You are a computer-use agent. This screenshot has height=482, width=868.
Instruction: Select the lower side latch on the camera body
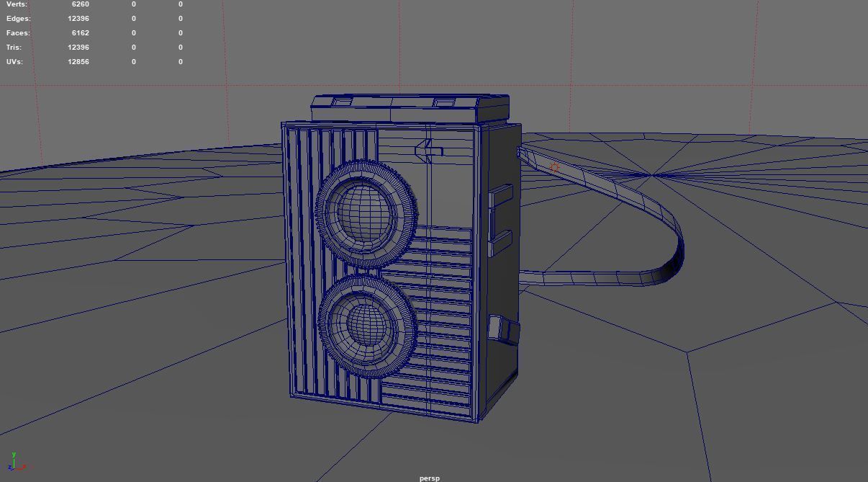503,329
